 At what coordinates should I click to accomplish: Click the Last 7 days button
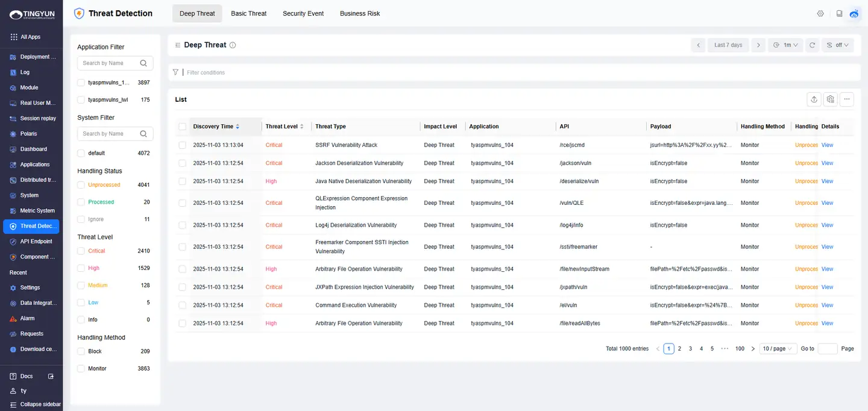point(728,45)
